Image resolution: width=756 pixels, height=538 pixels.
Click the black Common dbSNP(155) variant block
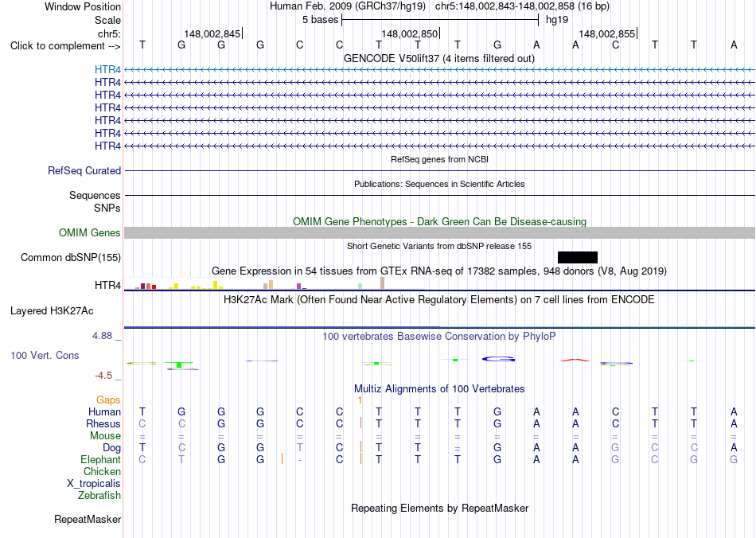tap(578, 257)
